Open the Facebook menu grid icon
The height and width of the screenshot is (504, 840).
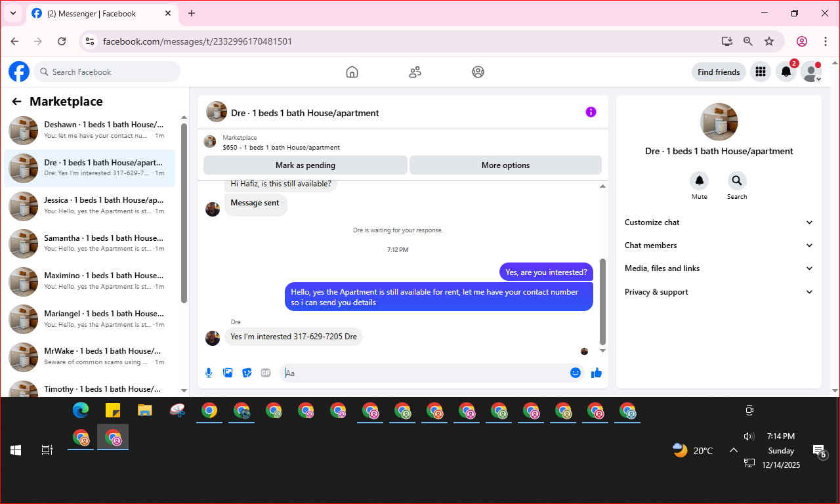pyautogui.click(x=761, y=72)
